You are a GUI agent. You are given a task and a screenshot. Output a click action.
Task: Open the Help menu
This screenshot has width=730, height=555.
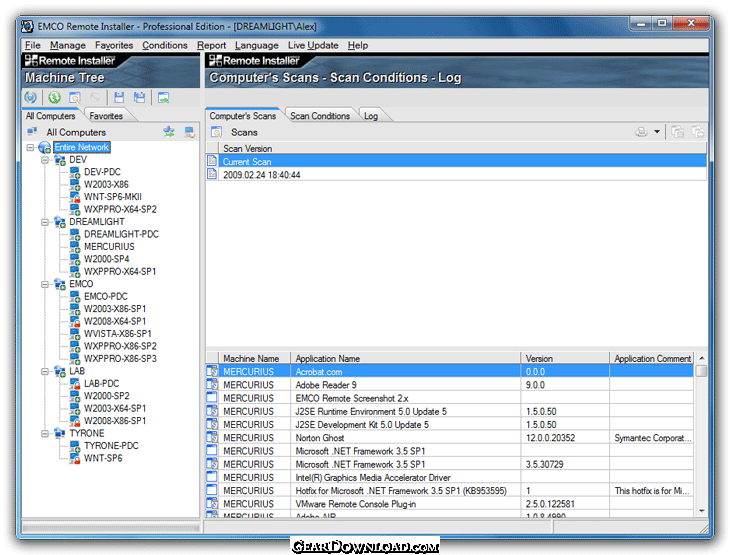[x=358, y=45]
